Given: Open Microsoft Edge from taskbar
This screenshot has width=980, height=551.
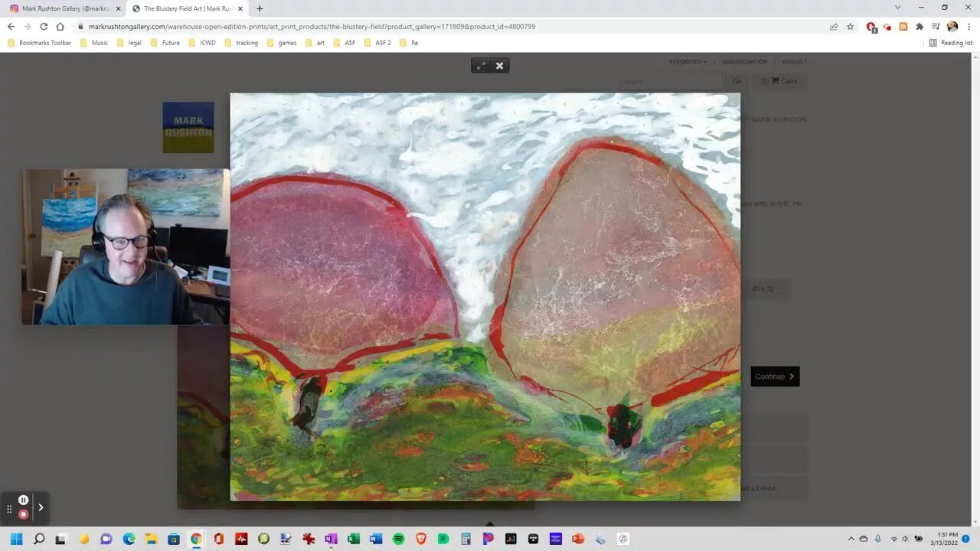Looking at the screenshot, I should click(129, 539).
